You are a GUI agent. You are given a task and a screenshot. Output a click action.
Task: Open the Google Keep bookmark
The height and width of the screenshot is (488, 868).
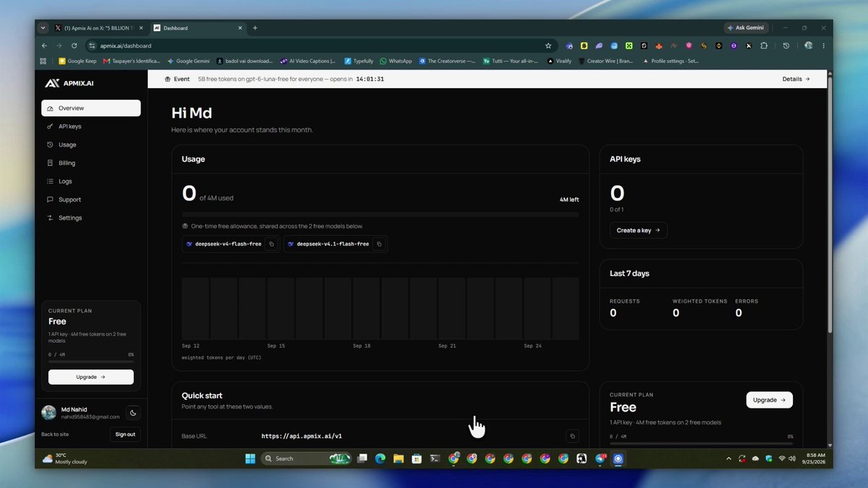pos(77,61)
